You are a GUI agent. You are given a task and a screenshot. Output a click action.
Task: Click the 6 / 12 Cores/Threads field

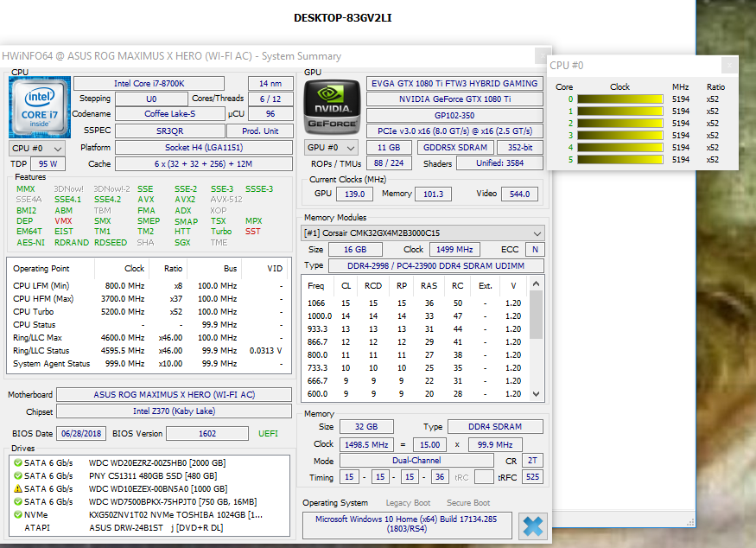point(270,99)
